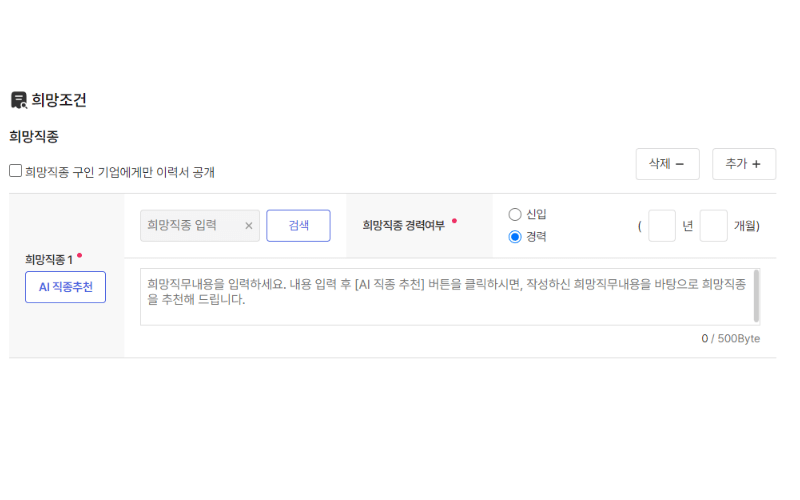Click the 년 experience years input box
Screen dimensions: 800x500
pyautogui.click(x=662, y=226)
